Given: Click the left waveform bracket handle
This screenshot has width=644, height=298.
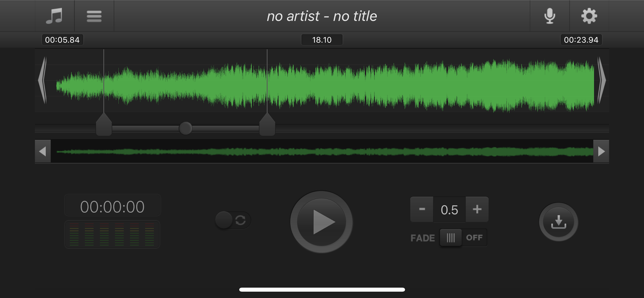Looking at the screenshot, I should (x=42, y=80).
